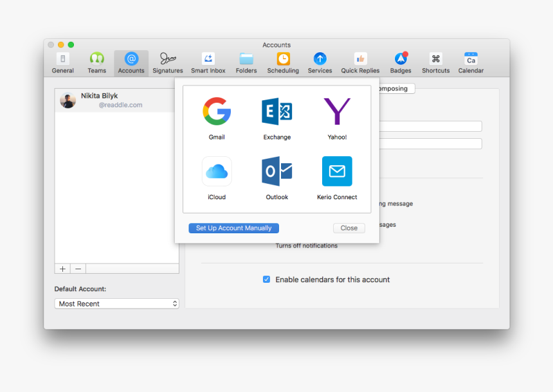This screenshot has height=392, width=553.
Task: Open the Teams preferences icon
Action: tap(96, 62)
